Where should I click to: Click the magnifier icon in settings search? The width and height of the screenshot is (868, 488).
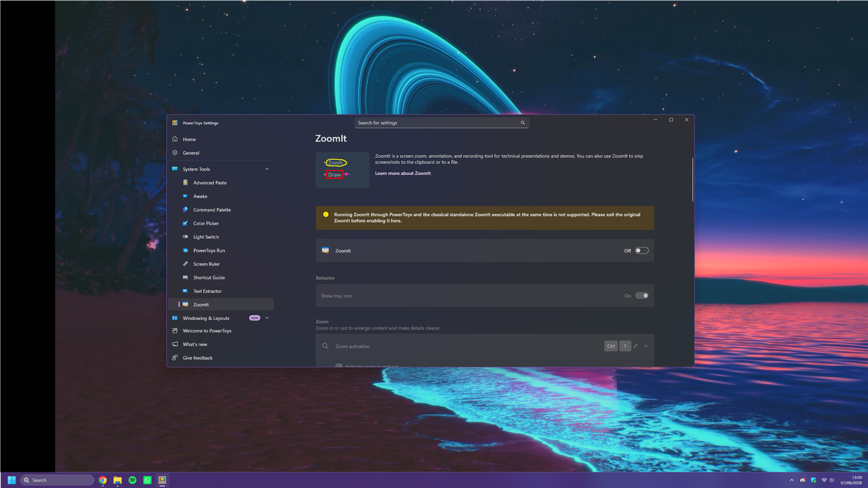(x=523, y=123)
